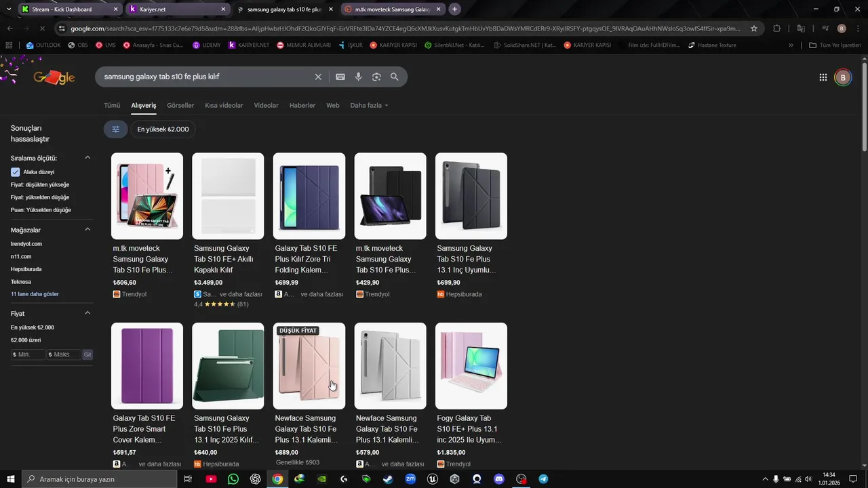
Task: Collapse the Fiyat section
Action: (87, 313)
